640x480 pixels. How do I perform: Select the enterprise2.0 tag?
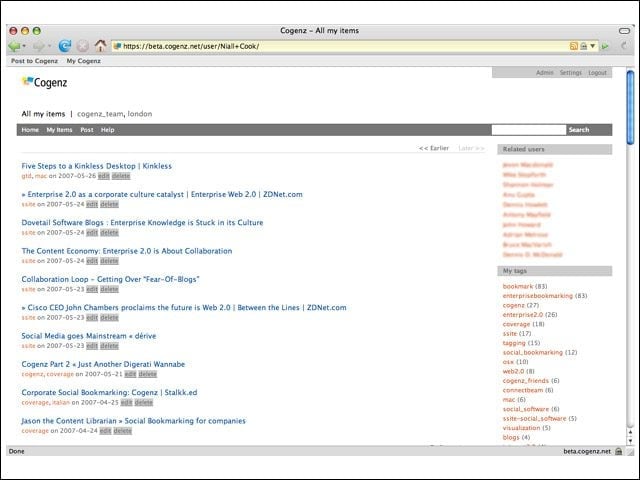coord(522,314)
